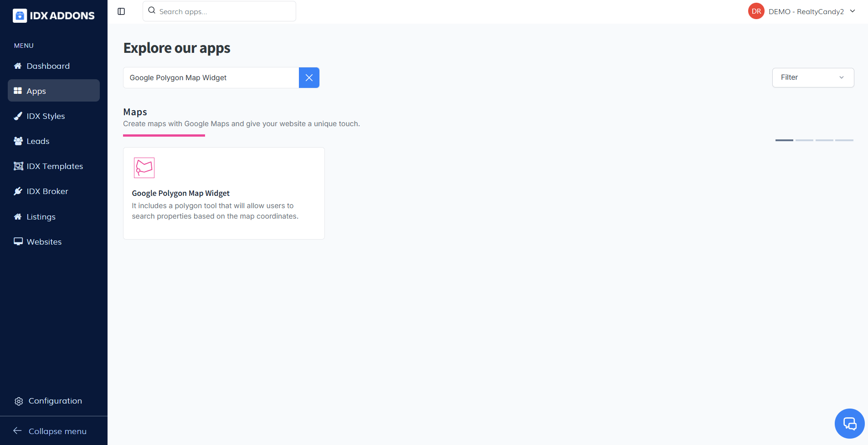Expand the Filter dropdown

coord(813,77)
